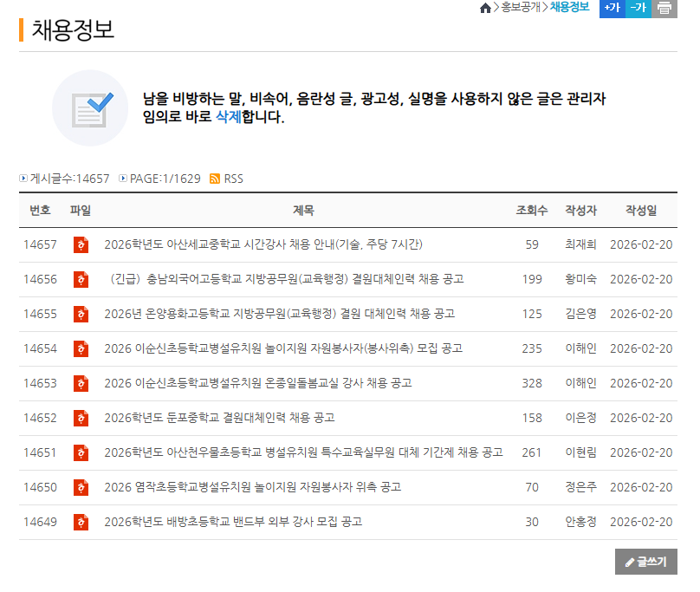
Task: Select author name 황미숙
Action: tap(580, 279)
